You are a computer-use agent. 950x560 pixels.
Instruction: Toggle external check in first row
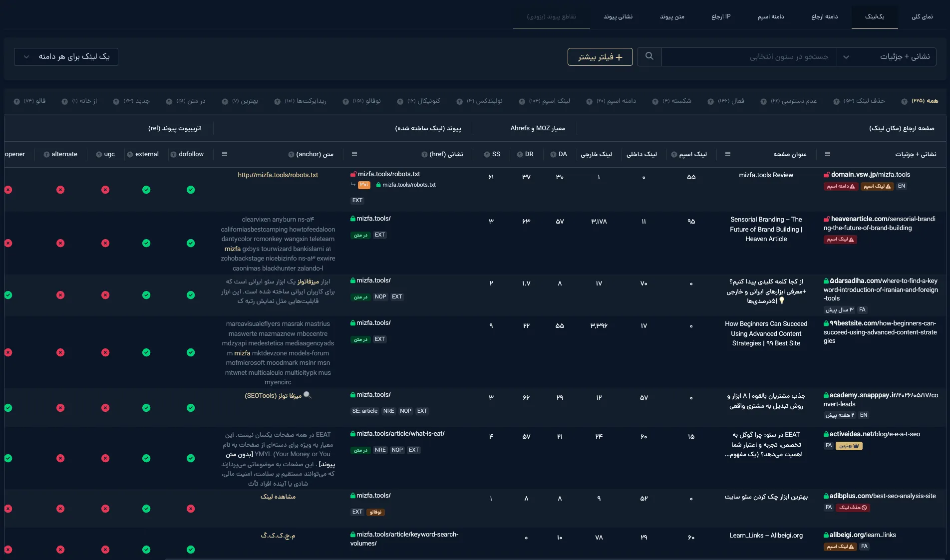point(146,190)
